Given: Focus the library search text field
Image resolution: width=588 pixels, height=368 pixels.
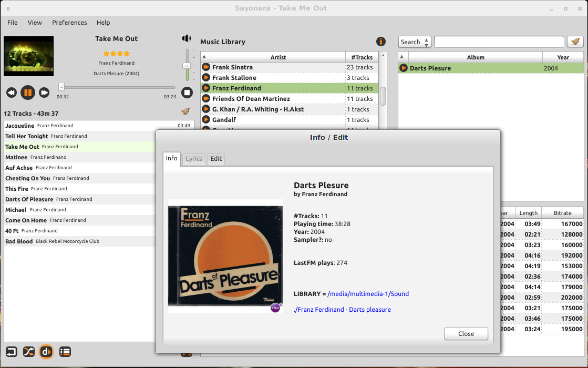Looking at the screenshot, I should (x=499, y=42).
